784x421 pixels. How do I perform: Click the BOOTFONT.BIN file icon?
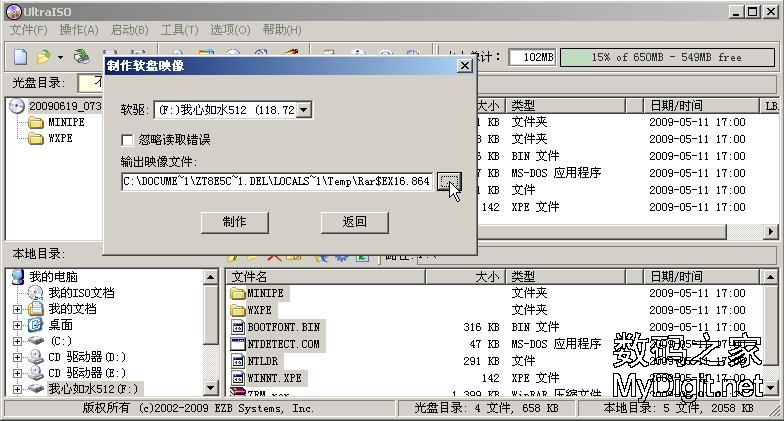click(238, 327)
